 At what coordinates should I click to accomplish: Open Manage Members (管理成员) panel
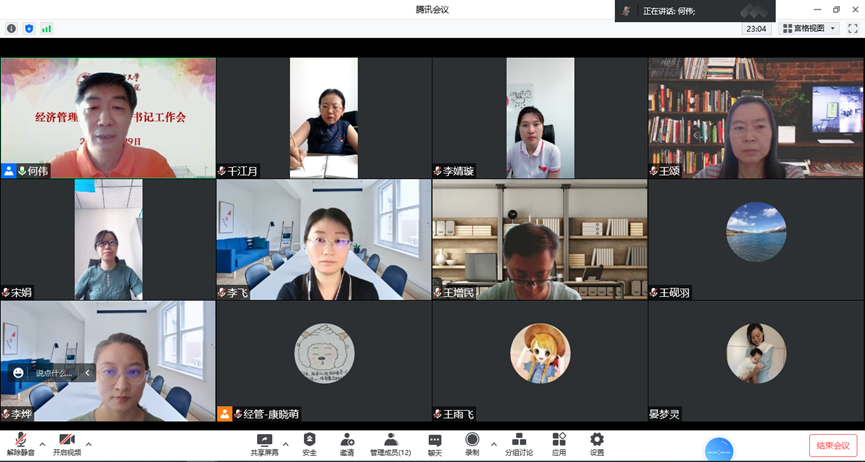click(x=390, y=444)
